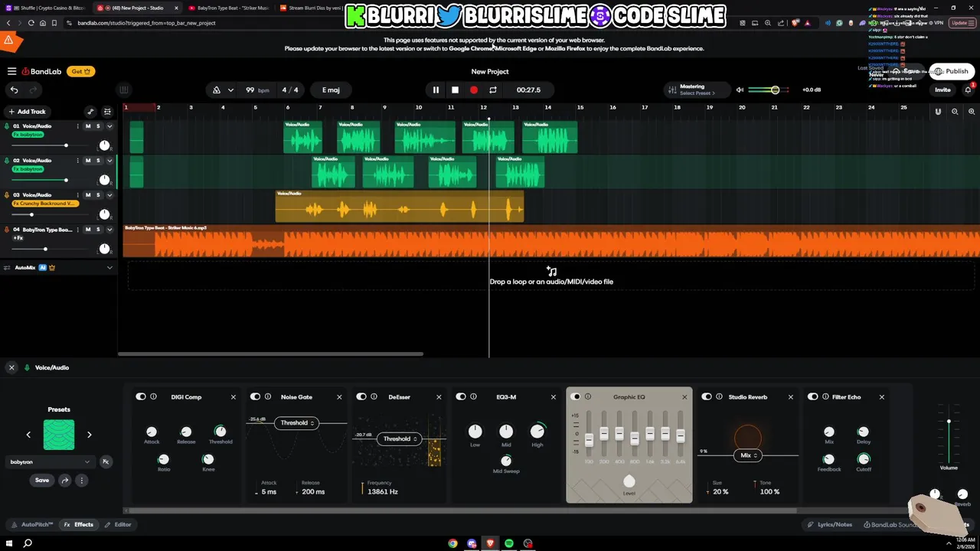Mute track 04 BabyTron Type Beat
The image size is (980, 551).
point(88,230)
